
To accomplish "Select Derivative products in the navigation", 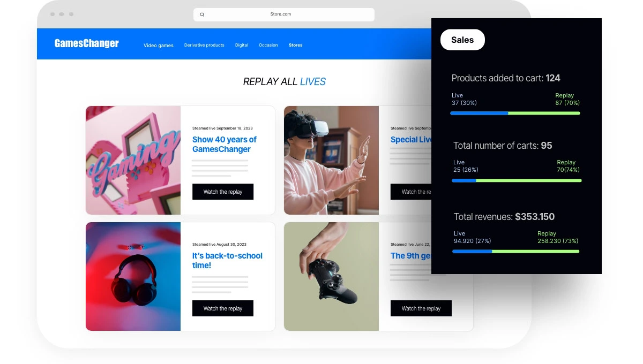I will (204, 45).
